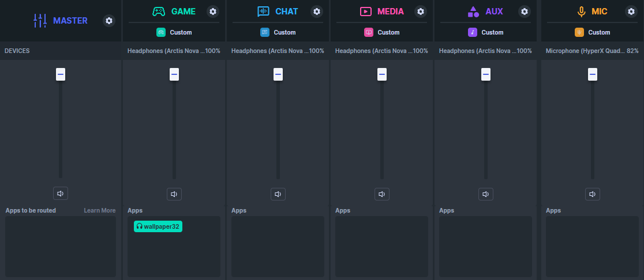Screen dimensions: 644x280
Task: Click the Mic microphone header icon
Action: coord(580,12)
